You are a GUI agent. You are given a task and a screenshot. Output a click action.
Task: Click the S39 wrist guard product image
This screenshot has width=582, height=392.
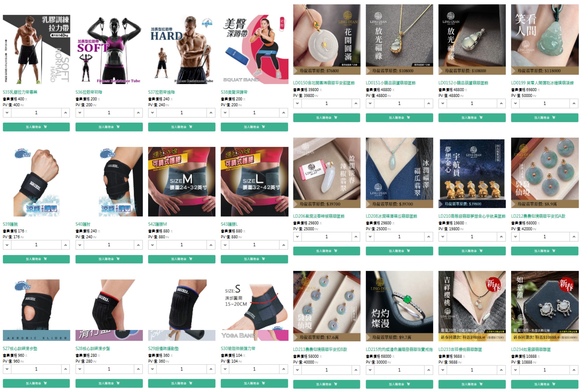tap(36, 182)
